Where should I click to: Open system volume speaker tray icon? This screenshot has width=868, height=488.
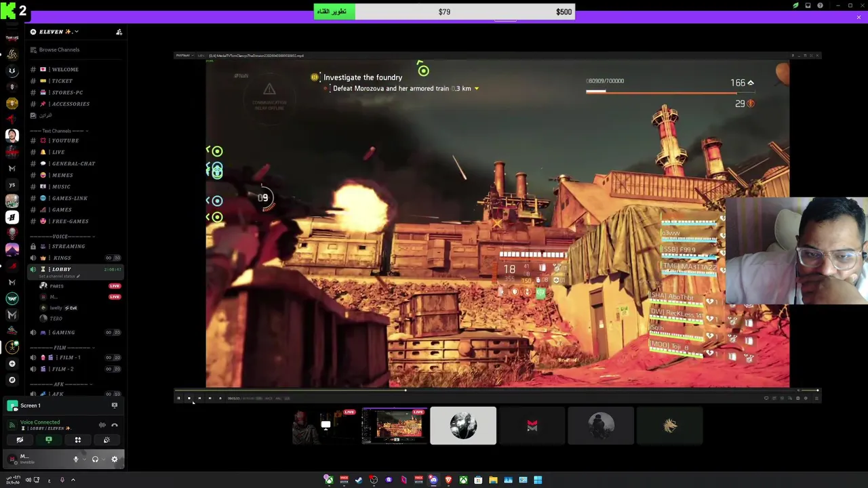coord(28,480)
